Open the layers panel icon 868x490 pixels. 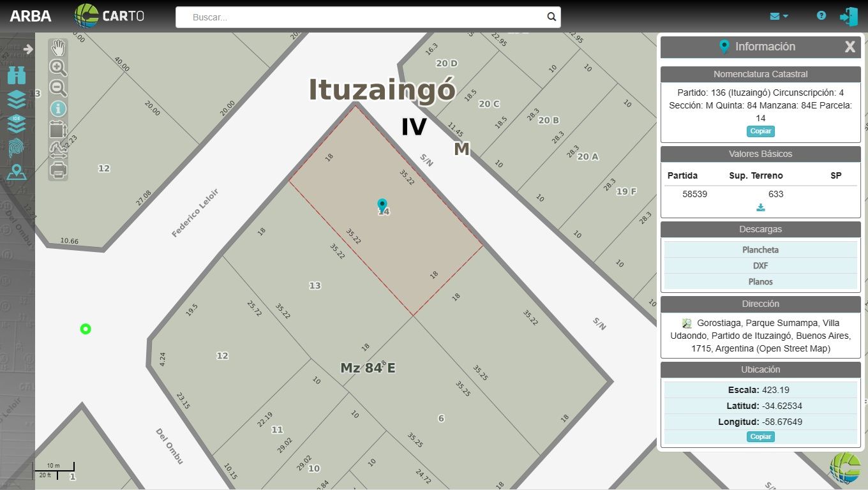pos(17,100)
